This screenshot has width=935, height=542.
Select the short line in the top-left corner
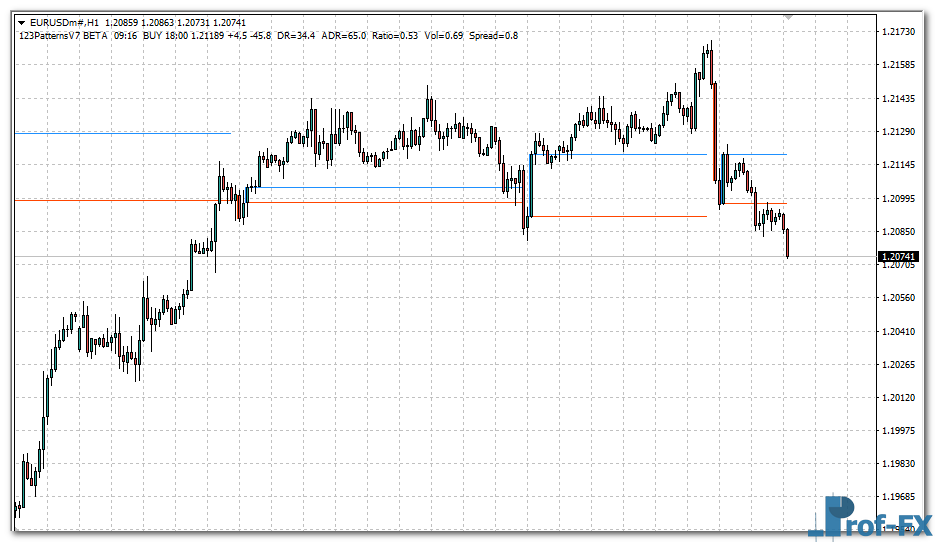120,133
